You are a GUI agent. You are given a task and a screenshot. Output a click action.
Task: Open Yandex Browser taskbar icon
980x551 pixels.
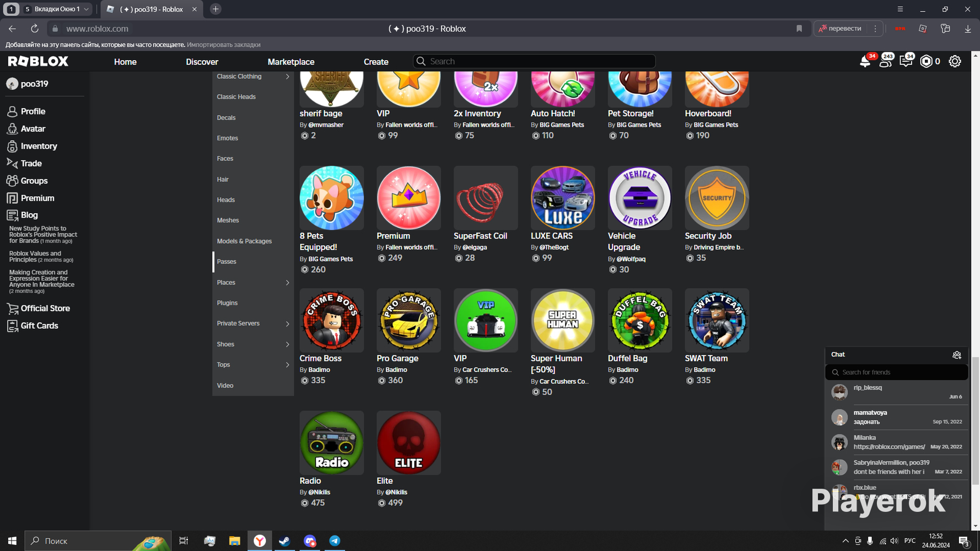pyautogui.click(x=260, y=541)
